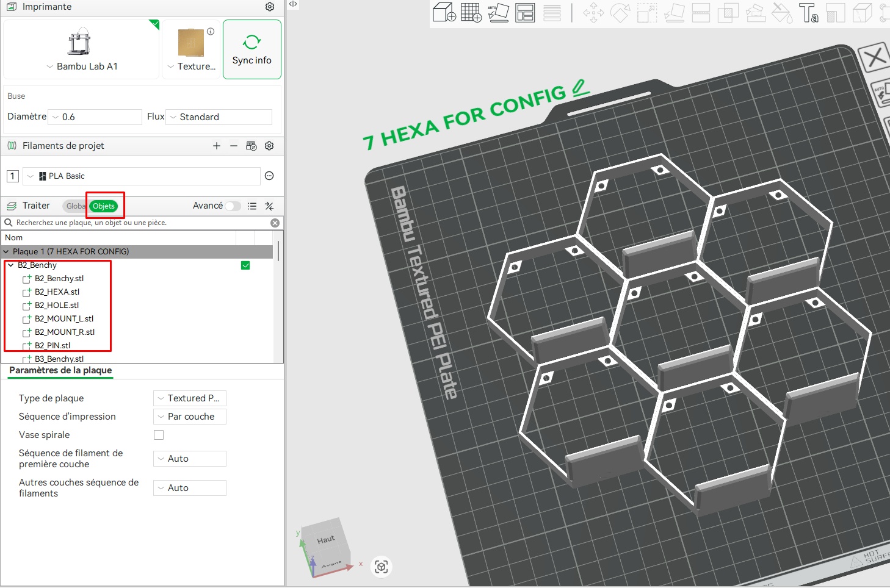Collapse the B2_Benchy object node
Viewport: 890px width, 588px height.
10,265
